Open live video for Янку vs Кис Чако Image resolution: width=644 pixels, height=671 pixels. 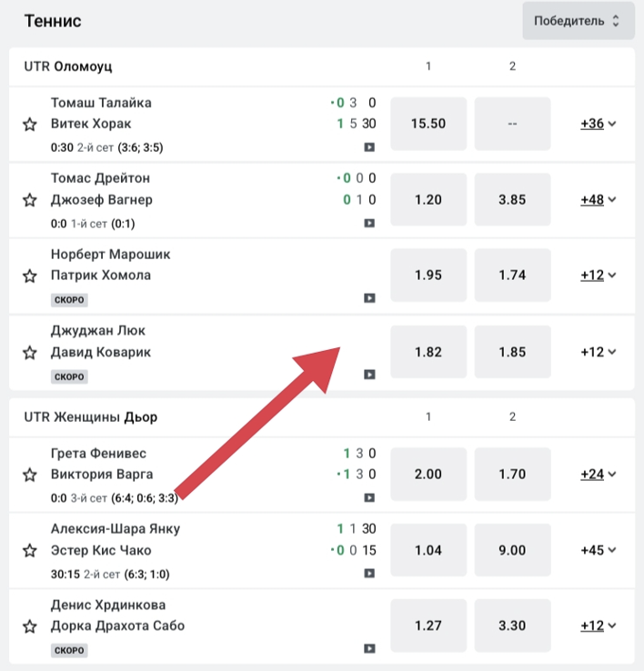[x=369, y=573]
